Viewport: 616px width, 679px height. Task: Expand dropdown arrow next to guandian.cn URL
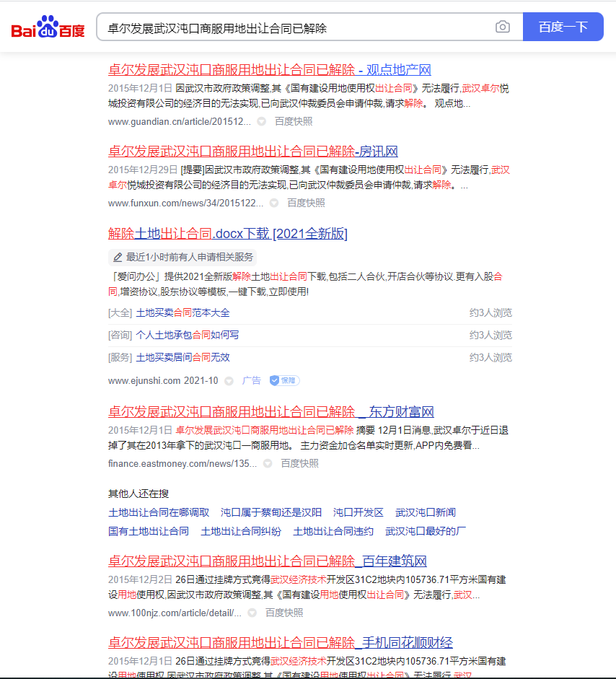click(x=261, y=122)
